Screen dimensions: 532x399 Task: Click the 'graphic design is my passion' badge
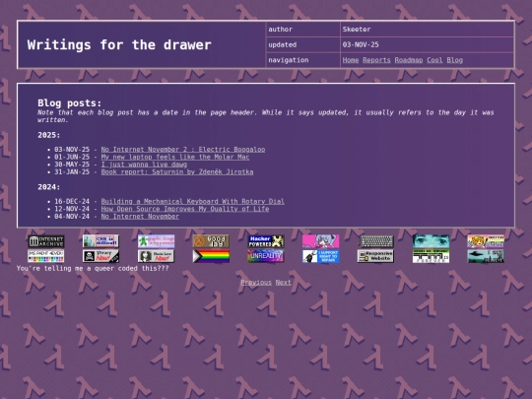pyautogui.click(x=156, y=241)
